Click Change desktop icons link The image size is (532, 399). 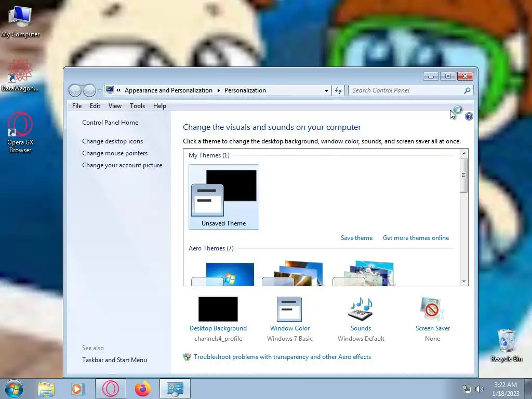tap(112, 141)
